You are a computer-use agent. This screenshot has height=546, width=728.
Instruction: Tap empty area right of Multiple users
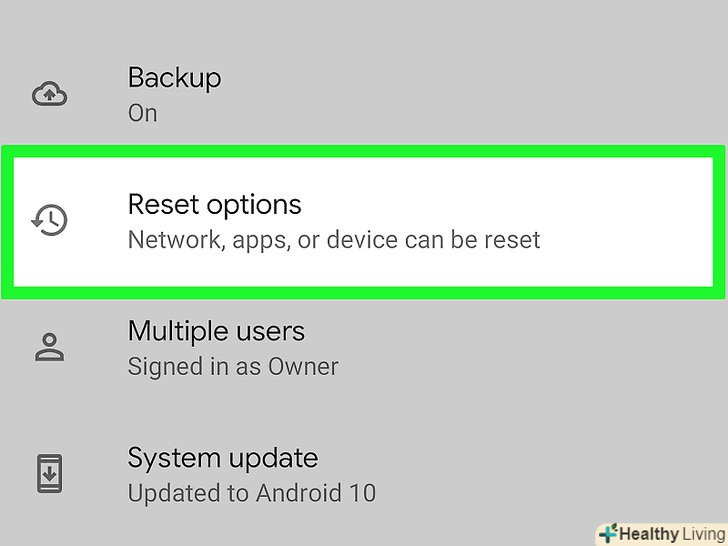534,348
